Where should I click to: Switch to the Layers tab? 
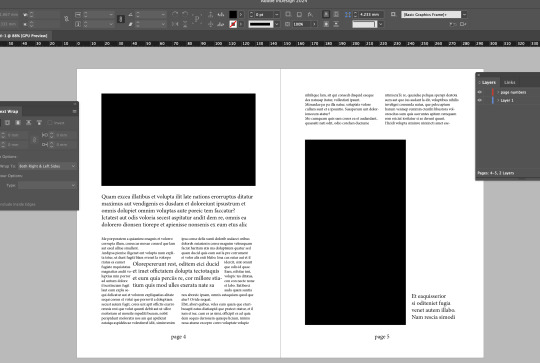(488, 82)
